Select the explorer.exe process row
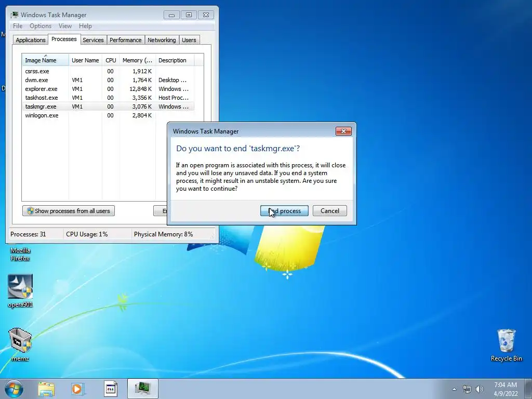This screenshot has width=532, height=399. point(108,89)
